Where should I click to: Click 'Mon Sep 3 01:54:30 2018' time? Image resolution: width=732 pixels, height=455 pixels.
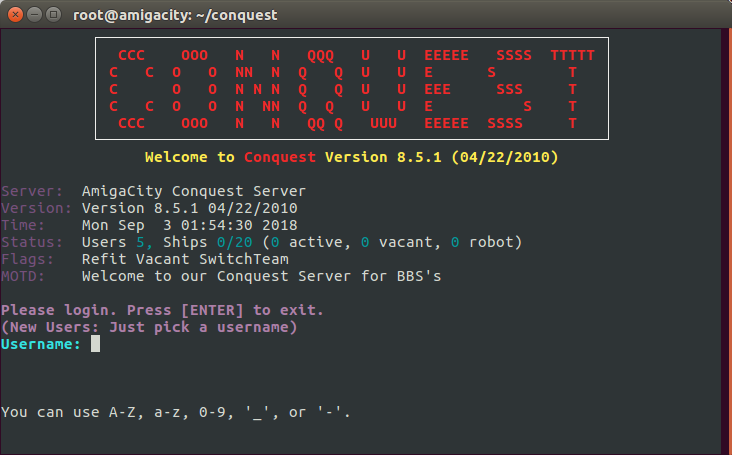[x=190, y=225]
